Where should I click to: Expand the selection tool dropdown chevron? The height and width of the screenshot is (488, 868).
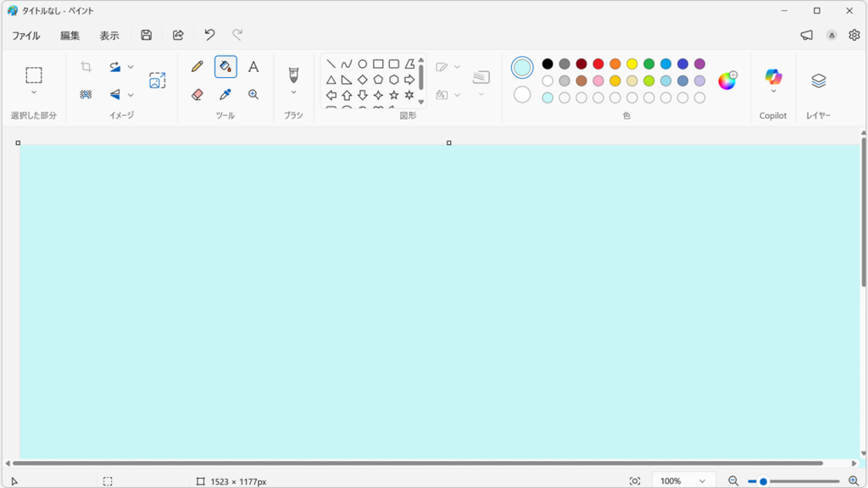(34, 91)
